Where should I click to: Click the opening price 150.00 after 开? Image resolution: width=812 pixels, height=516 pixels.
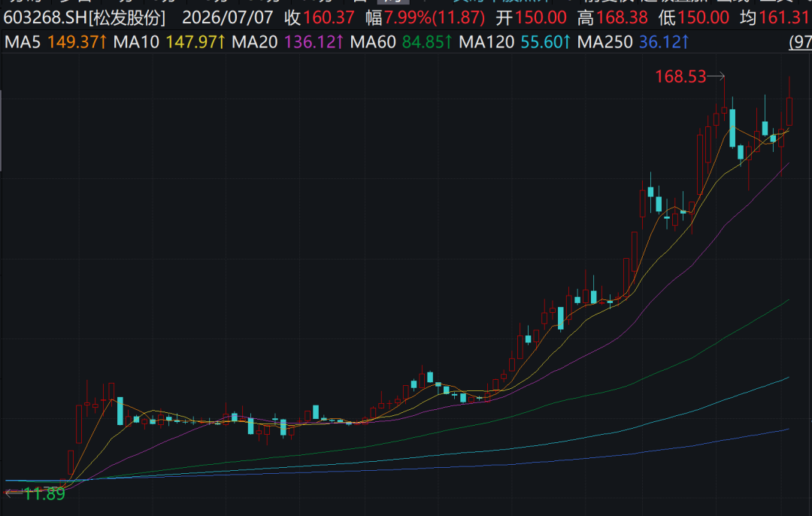click(x=541, y=18)
